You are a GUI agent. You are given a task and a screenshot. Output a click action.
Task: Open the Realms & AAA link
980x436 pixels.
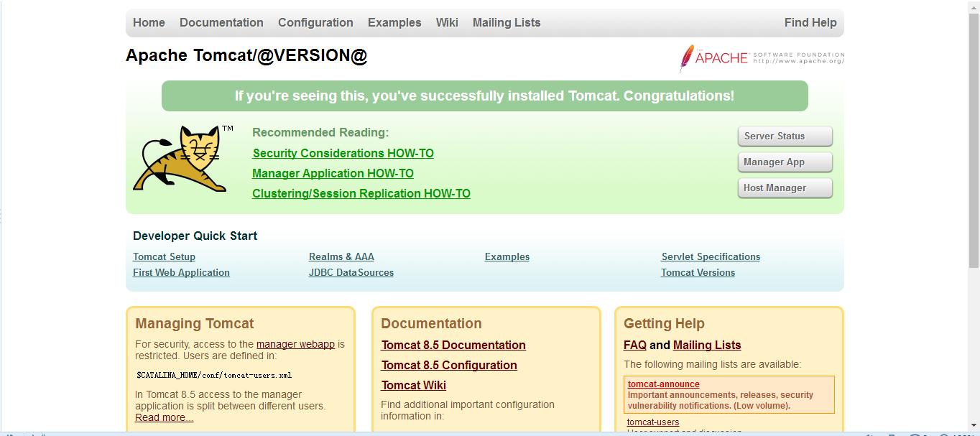pyautogui.click(x=341, y=256)
